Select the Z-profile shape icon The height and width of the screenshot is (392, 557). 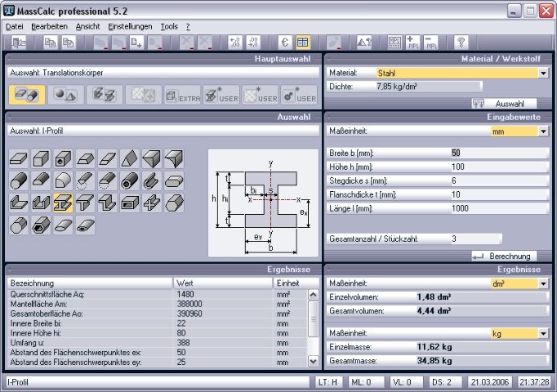(107, 203)
